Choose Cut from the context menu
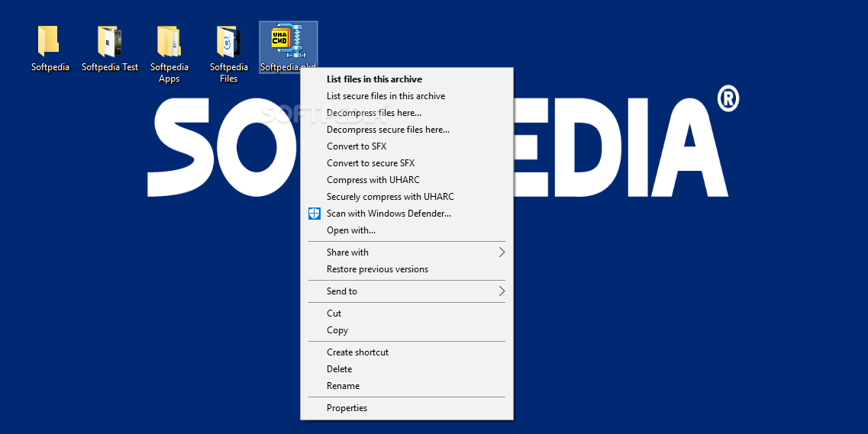The width and height of the screenshot is (868, 434). point(407,313)
